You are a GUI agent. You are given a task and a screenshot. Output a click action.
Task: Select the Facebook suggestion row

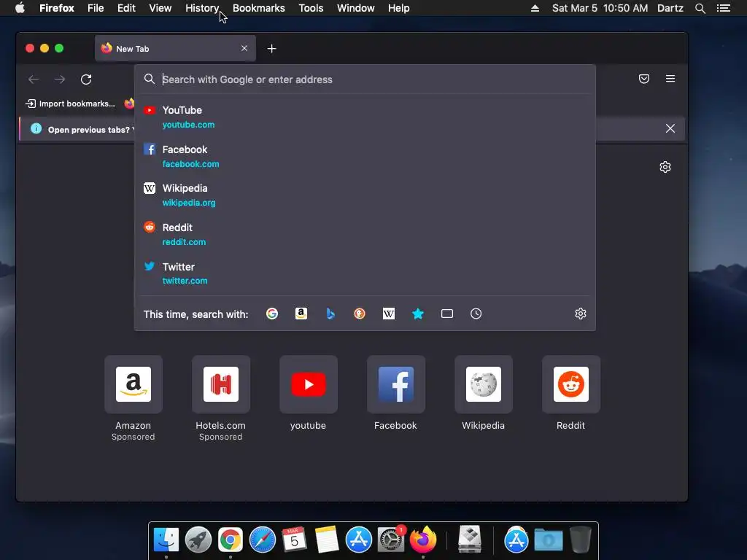coord(365,156)
